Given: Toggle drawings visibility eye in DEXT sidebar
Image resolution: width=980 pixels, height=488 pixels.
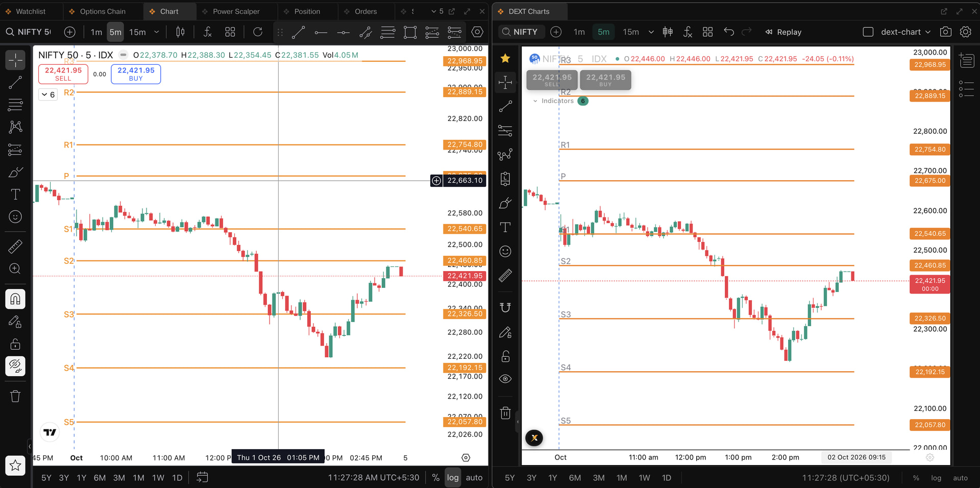Looking at the screenshot, I should (x=505, y=379).
